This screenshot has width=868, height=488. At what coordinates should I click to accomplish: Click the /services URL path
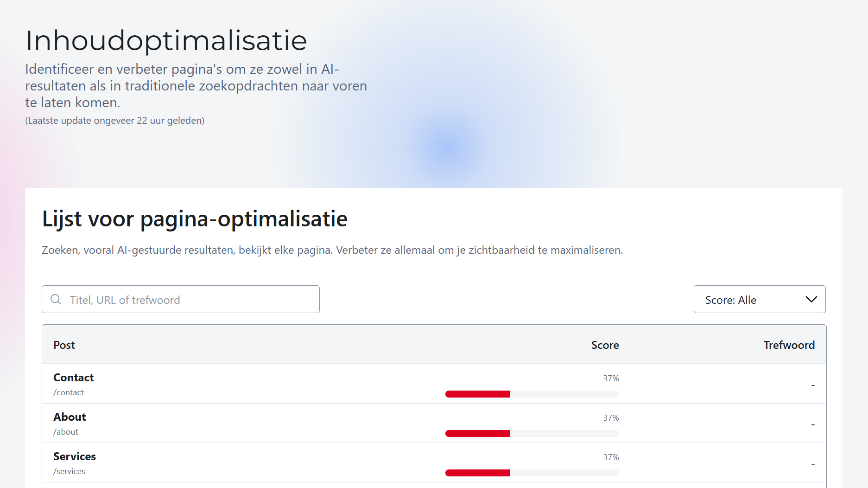(69, 471)
